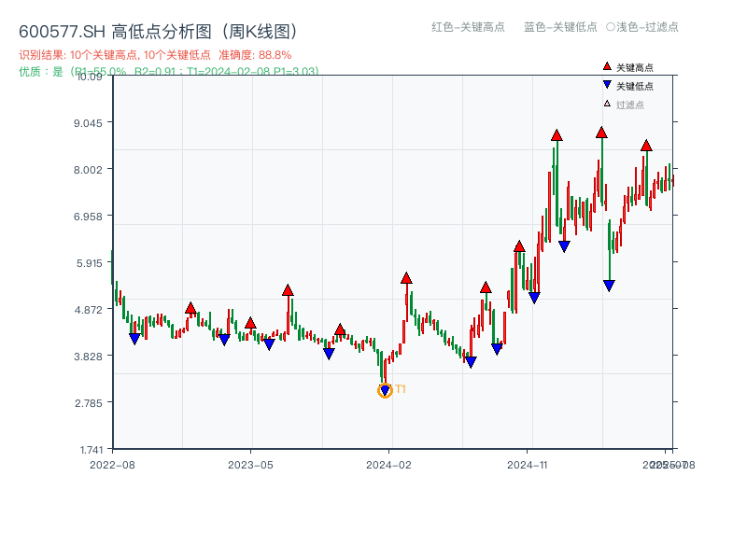This screenshot has height=560, width=747.
Task: Click the 浅色-过滤点 header legend text
Action: click(x=647, y=27)
